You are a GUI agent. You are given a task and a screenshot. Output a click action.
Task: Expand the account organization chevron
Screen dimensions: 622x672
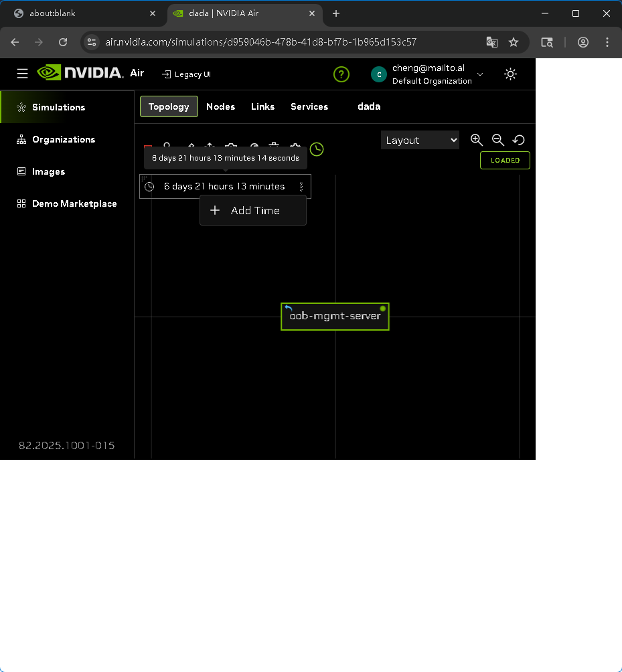480,74
